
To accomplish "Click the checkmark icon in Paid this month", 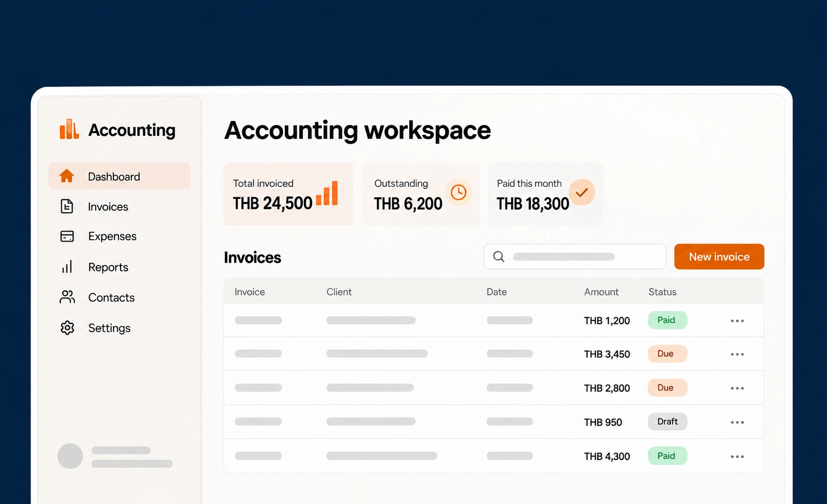I will click(582, 193).
